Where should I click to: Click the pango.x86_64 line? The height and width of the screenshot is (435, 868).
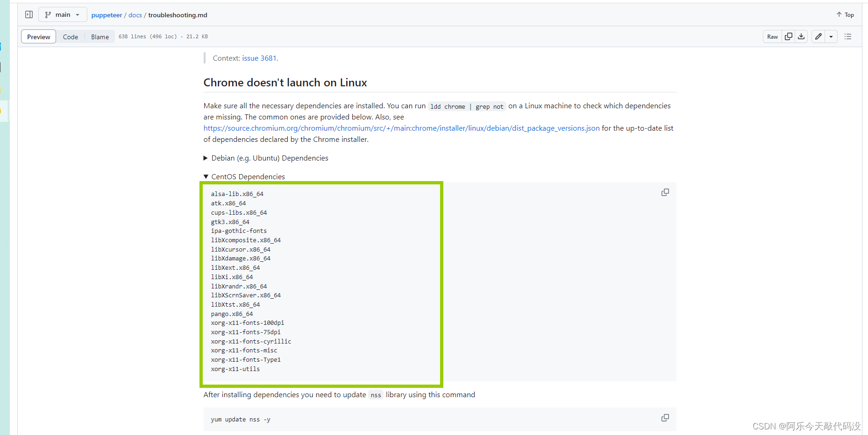click(x=232, y=314)
